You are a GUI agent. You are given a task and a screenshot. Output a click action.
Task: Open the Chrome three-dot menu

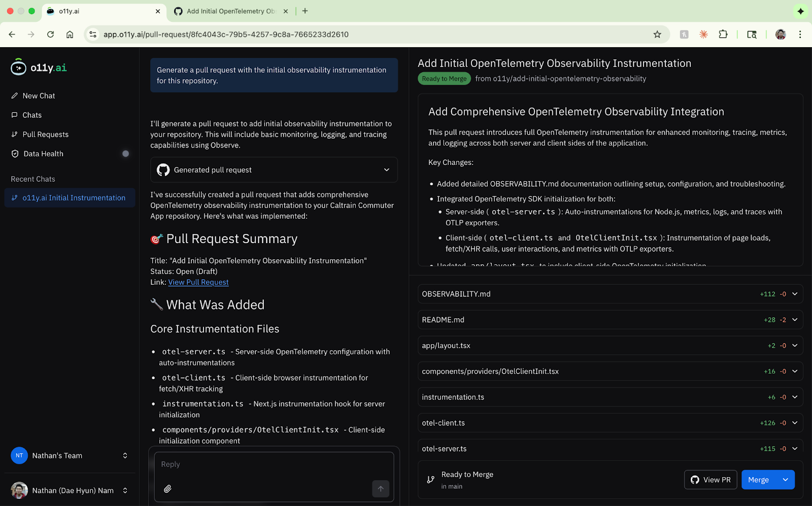click(800, 35)
